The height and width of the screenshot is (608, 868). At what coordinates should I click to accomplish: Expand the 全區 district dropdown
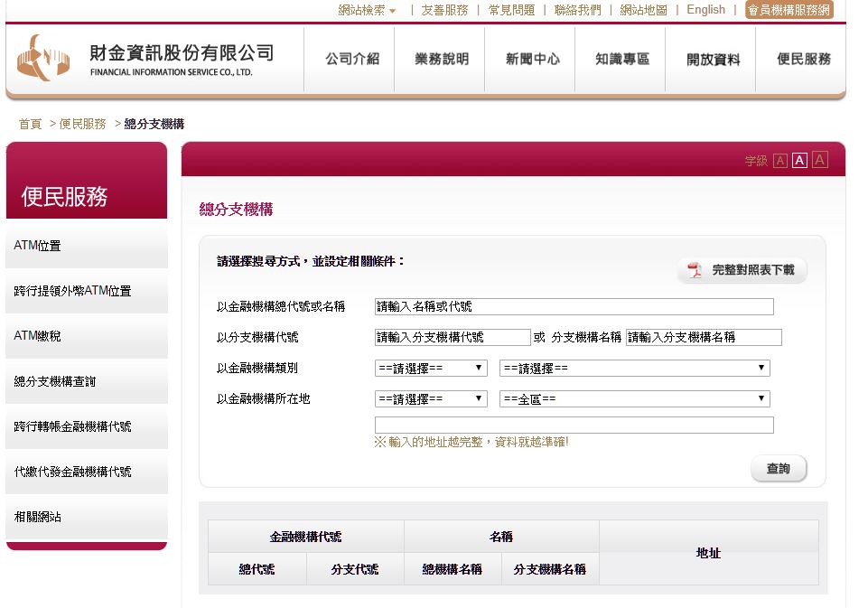coord(634,398)
